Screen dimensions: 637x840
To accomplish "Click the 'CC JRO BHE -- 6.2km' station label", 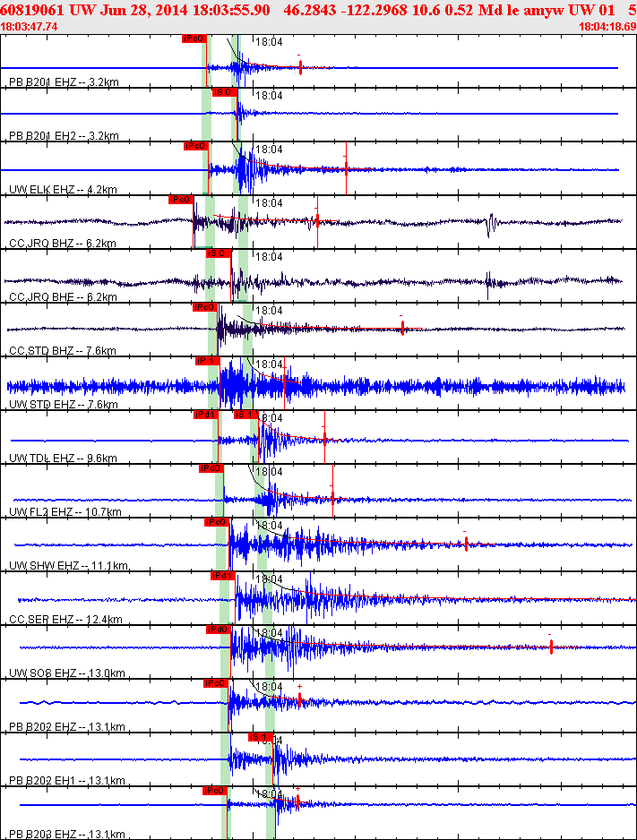I will (x=64, y=296).
